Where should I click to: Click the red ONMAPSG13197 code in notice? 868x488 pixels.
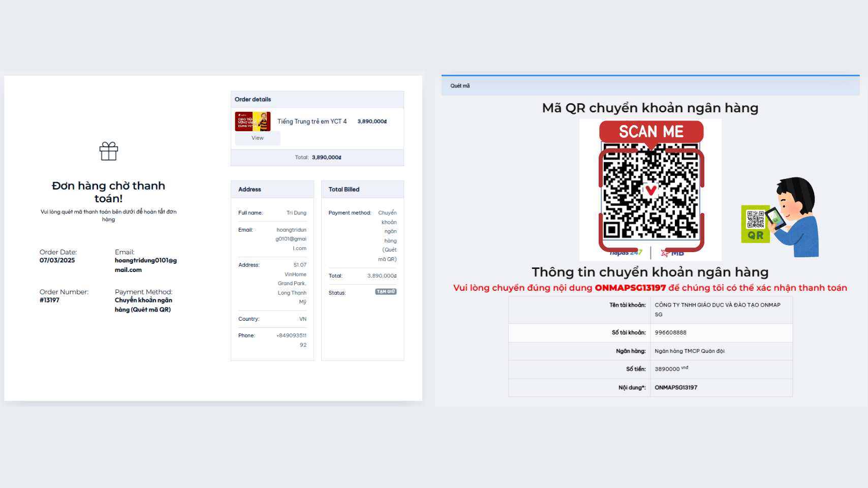click(x=630, y=288)
